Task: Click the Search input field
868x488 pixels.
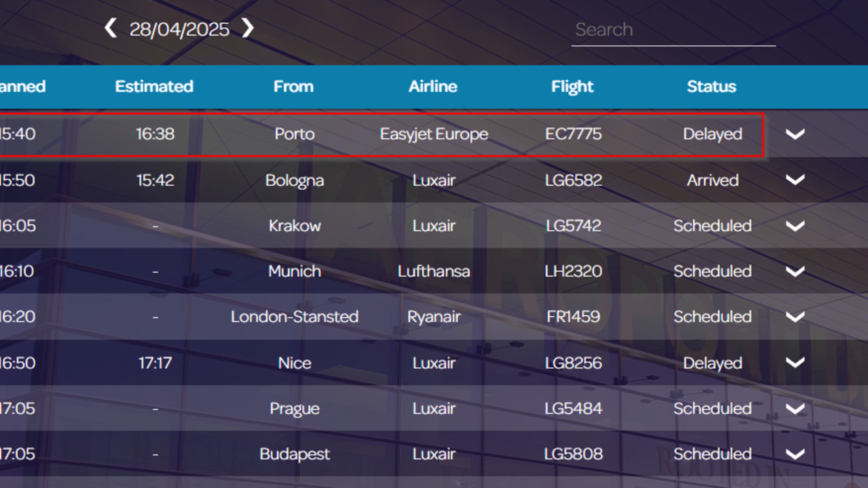Action: pos(674,30)
